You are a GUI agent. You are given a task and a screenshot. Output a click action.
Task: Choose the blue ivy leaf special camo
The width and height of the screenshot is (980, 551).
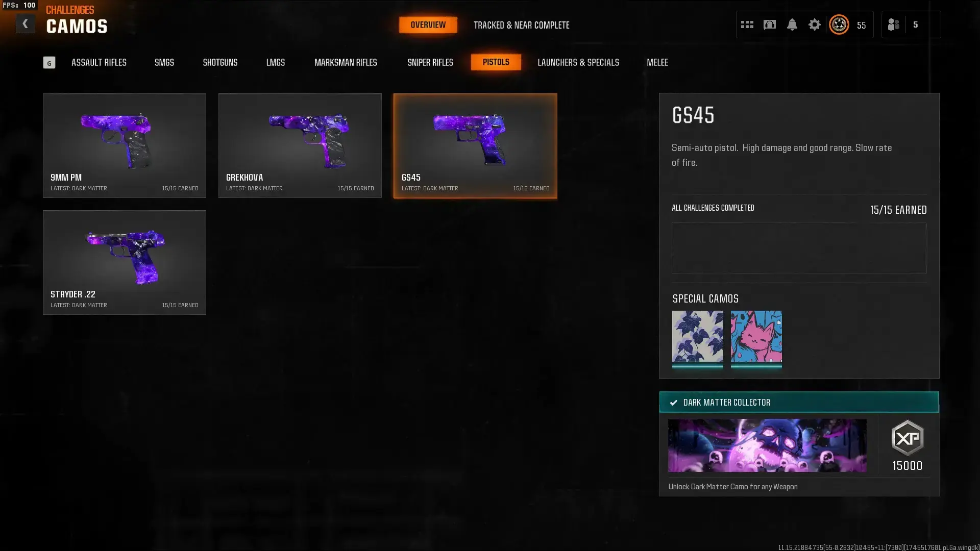coord(697,337)
